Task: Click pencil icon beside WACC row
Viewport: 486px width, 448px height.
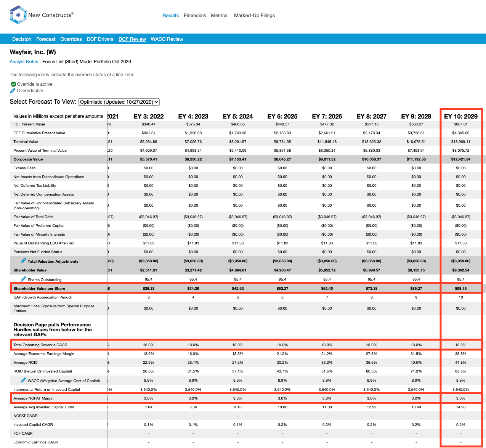Action: [x=23, y=380]
